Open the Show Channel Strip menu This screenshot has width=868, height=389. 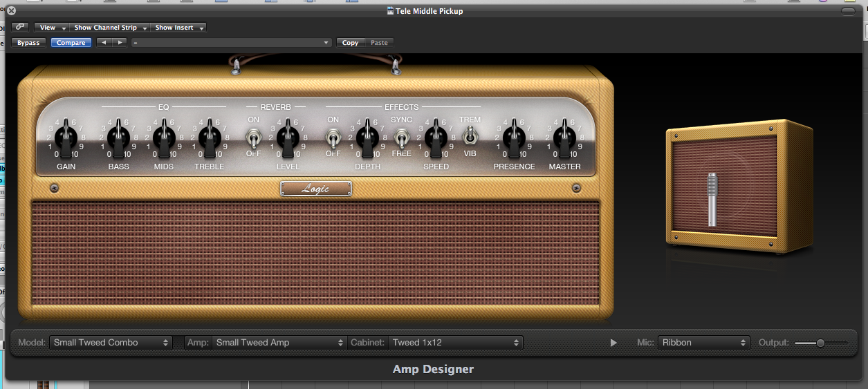coord(110,28)
